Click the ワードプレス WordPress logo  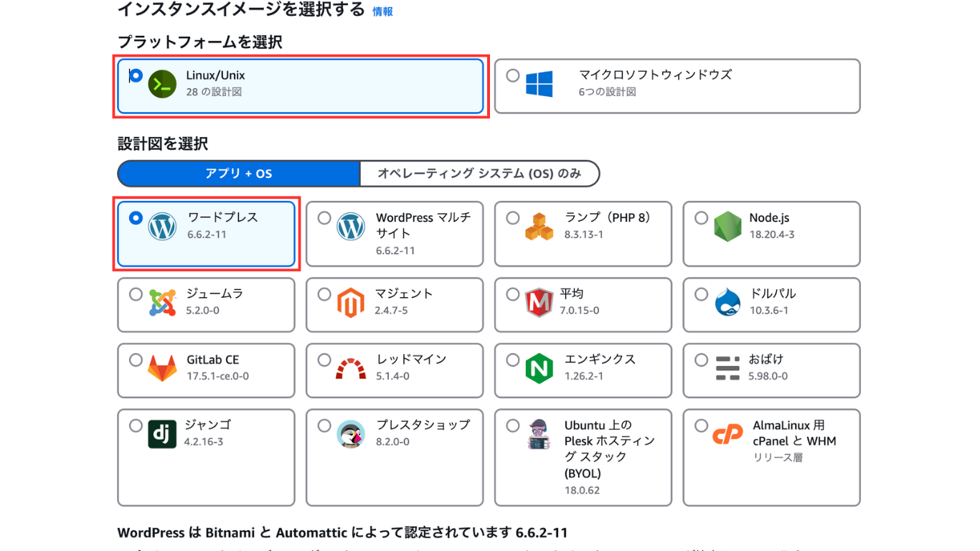pyautogui.click(x=162, y=227)
